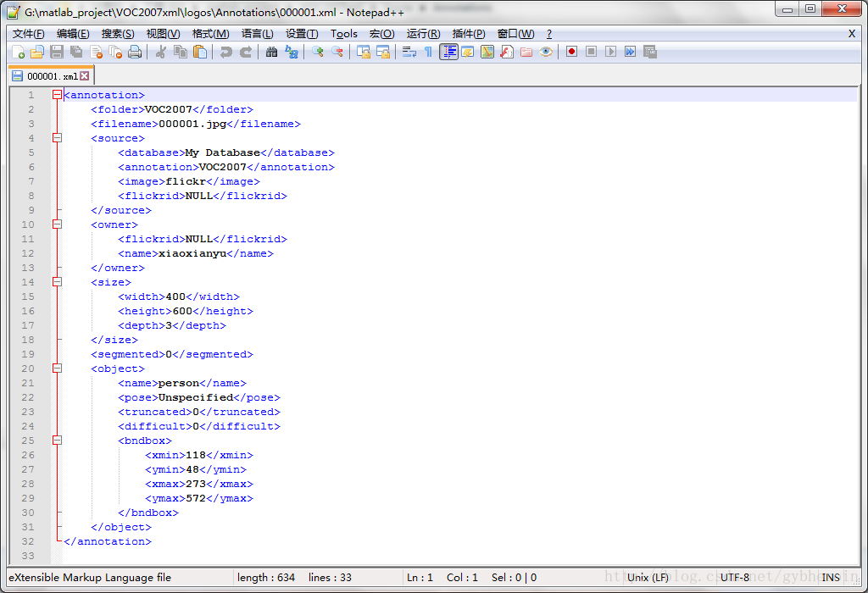Toggle word wrap toolbar icon
This screenshot has width=868, height=593.
[409, 52]
